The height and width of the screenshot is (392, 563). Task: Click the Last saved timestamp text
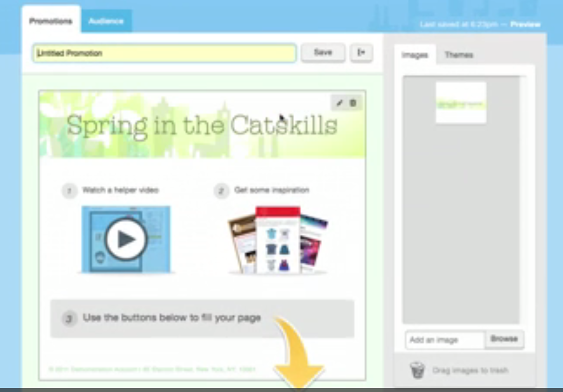coord(459,24)
